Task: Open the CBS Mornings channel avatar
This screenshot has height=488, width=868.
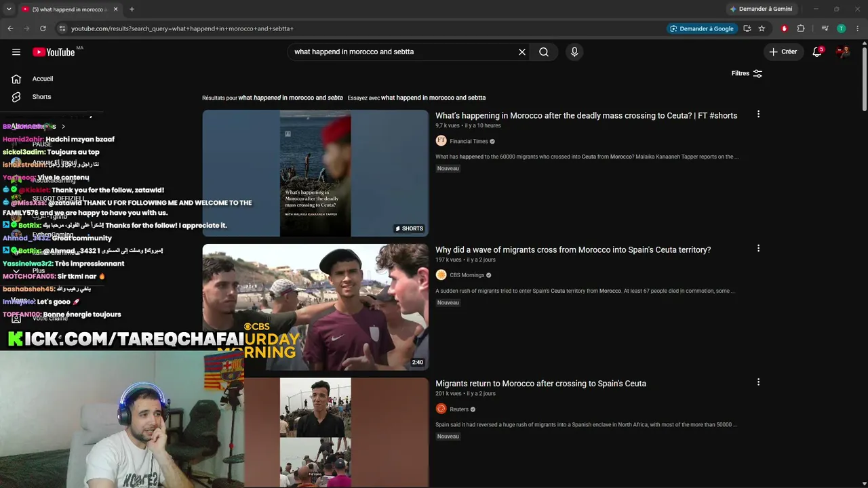Action: pos(441,275)
